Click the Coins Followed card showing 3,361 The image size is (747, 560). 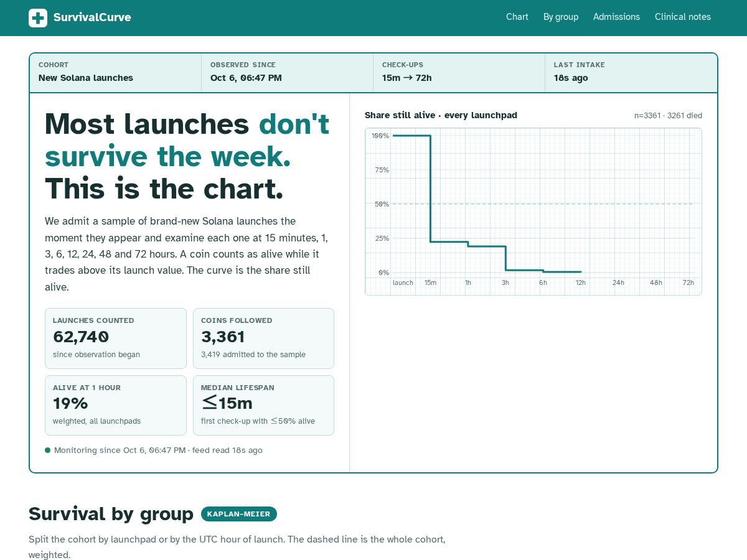(263, 338)
